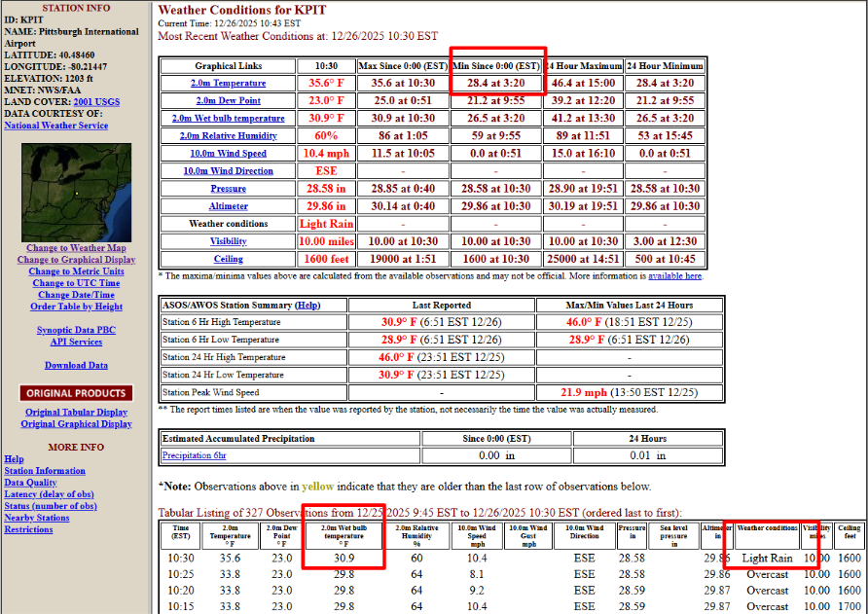868x614 pixels.
Task: Click the '21.9 mph' peak wind value
Action: (x=584, y=392)
